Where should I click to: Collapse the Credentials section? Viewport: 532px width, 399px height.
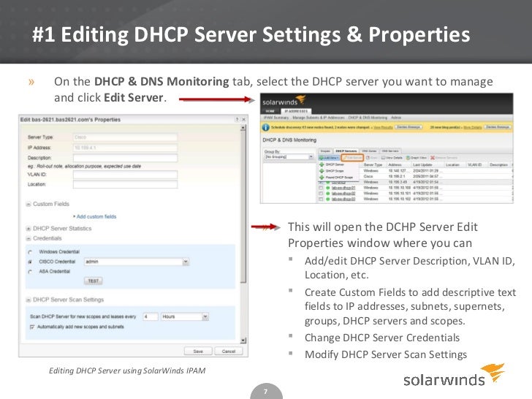[x=28, y=238]
